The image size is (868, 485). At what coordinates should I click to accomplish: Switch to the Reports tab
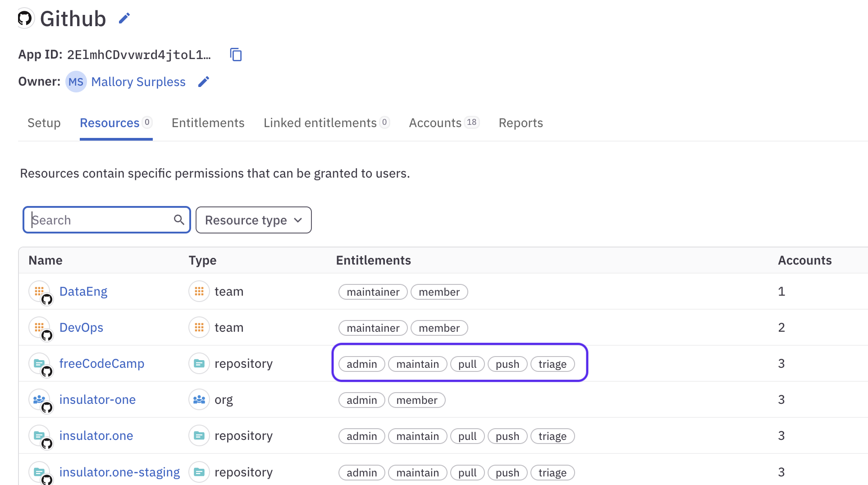coord(521,123)
